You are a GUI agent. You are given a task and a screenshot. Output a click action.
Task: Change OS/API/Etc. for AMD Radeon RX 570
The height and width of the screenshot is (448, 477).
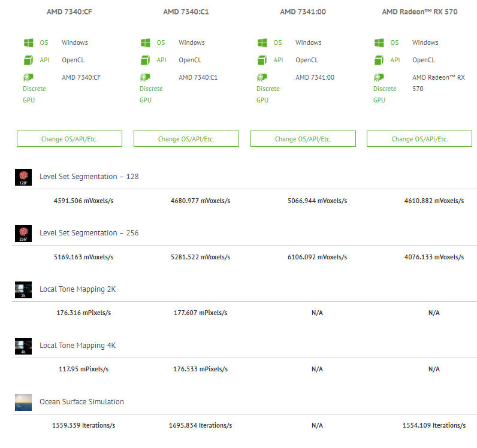tap(419, 139)
